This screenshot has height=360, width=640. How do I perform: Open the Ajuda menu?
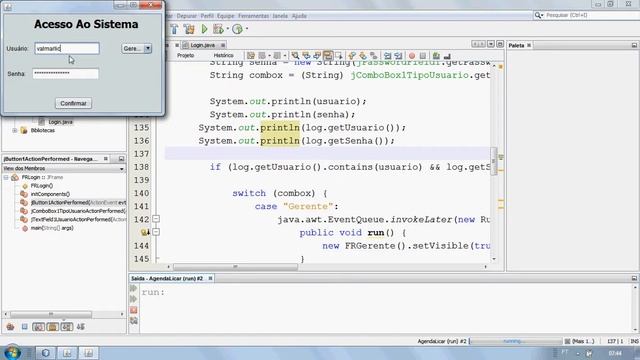(x=299, y=16)
